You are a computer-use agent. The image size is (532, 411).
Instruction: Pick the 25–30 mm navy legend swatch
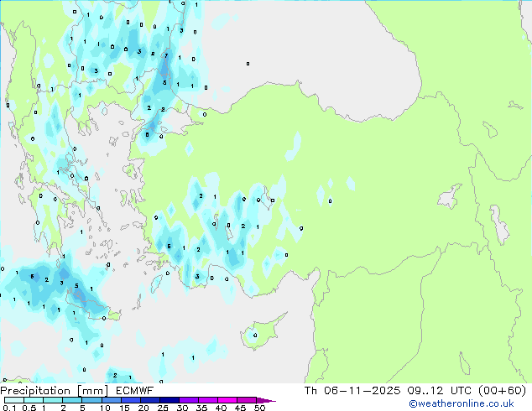point(170,400)
